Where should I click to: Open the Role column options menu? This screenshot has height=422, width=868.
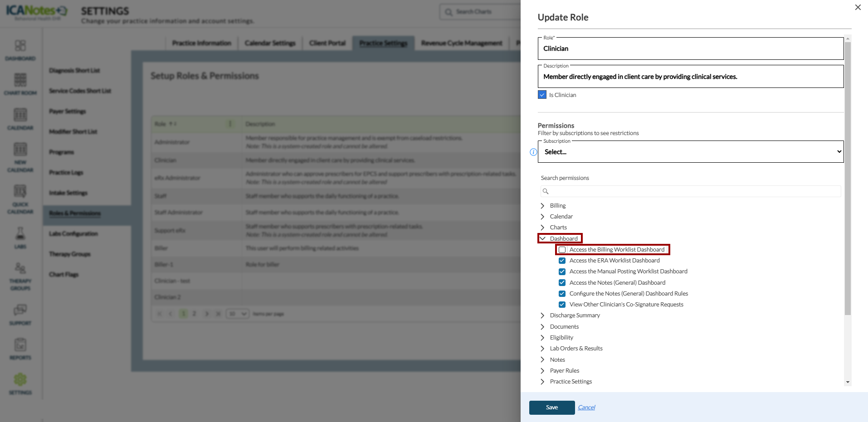coord(230,124)
